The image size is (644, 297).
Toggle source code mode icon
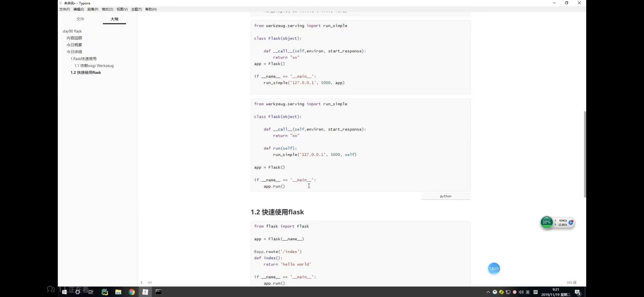click(150, 282)
